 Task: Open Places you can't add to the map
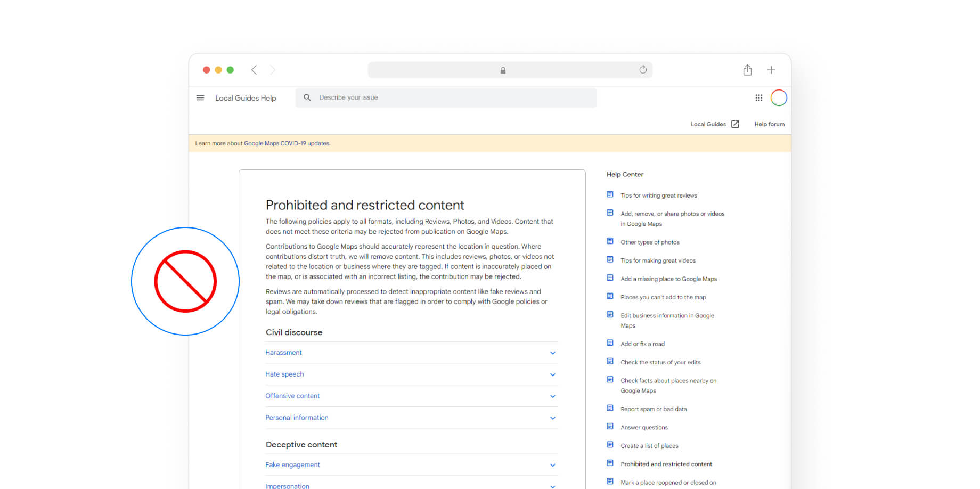point(663,297)
